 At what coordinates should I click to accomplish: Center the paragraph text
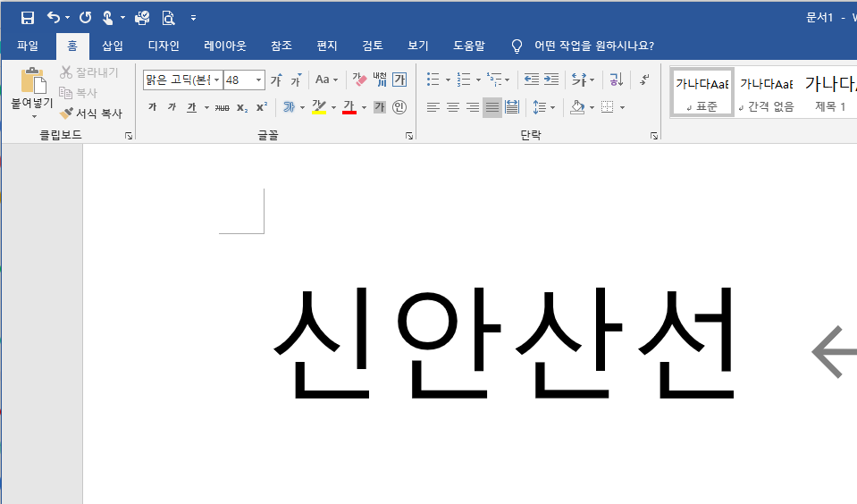coord(452,107)
